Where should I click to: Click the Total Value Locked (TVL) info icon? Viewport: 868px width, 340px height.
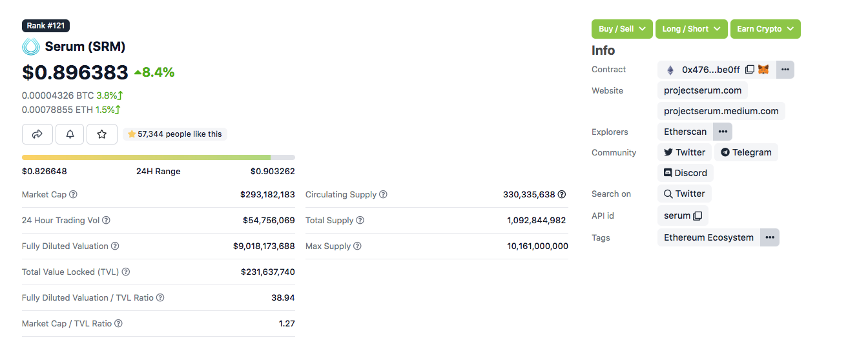pyautogui.click(x=126, y=272)
